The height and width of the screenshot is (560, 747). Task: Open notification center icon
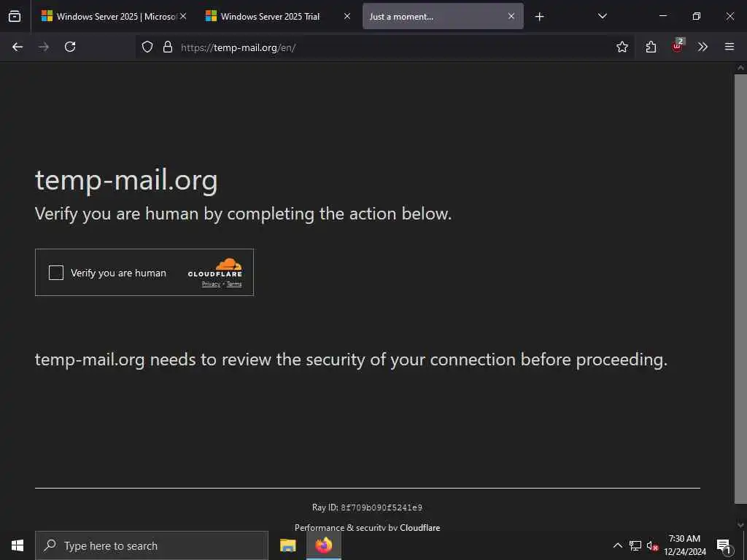coord(724,545)
